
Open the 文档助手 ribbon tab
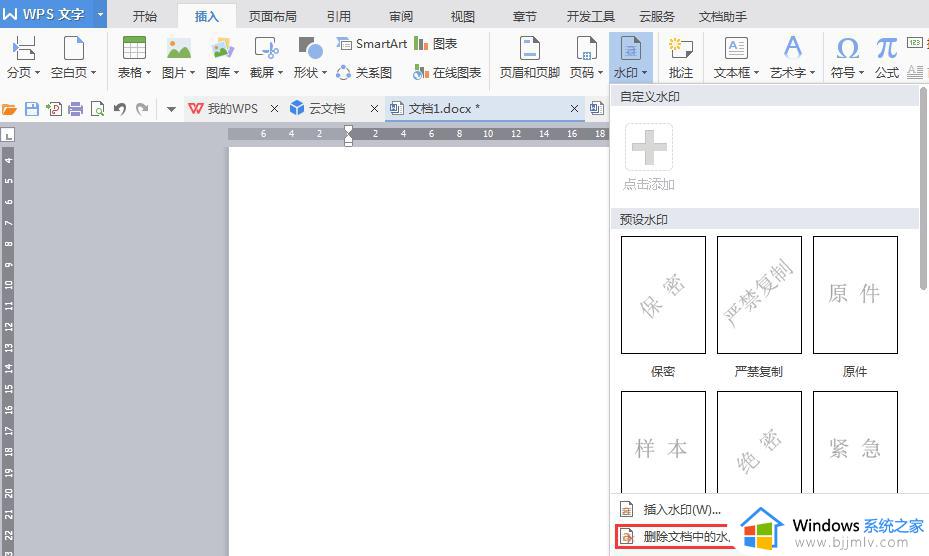point(722,17)
